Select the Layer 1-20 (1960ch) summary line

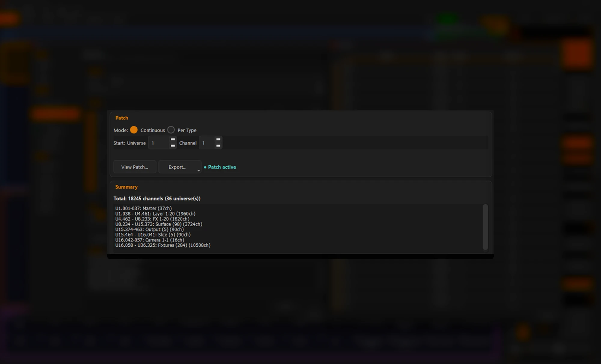click(x=155, y=214)
